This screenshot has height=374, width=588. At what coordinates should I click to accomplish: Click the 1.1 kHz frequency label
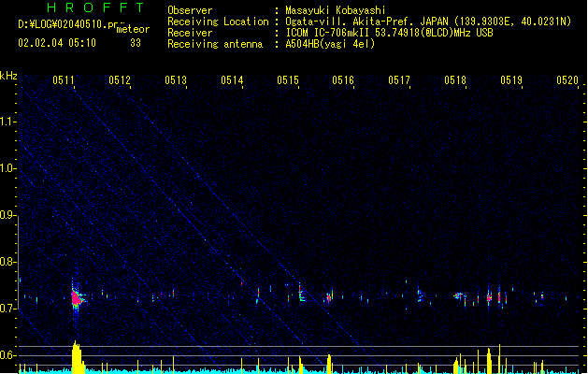click(x=8, y=122)
